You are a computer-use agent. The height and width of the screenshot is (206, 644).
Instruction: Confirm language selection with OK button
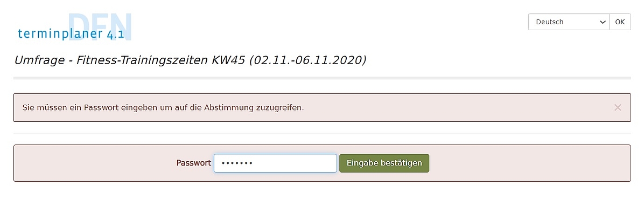(620, 22)
